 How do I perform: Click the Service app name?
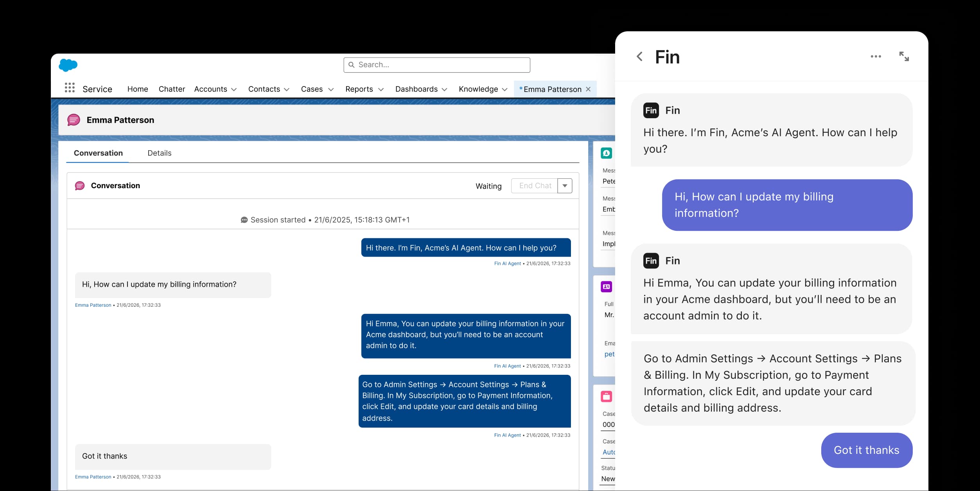pyautogui.click(x=97, y=89)
